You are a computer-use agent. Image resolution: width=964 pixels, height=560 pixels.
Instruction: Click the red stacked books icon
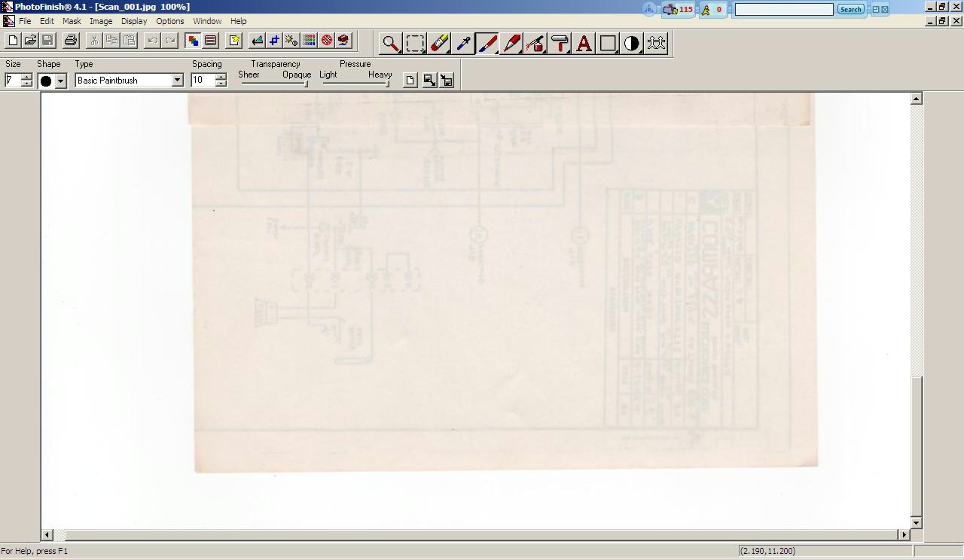click(343, 40)
